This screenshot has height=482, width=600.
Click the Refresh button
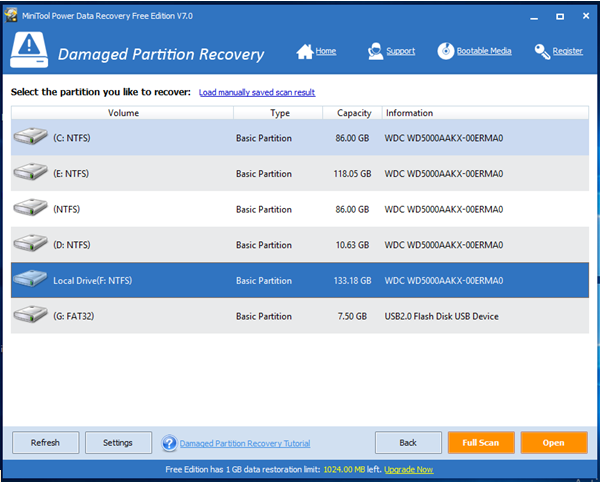click(x=46, y=443)
